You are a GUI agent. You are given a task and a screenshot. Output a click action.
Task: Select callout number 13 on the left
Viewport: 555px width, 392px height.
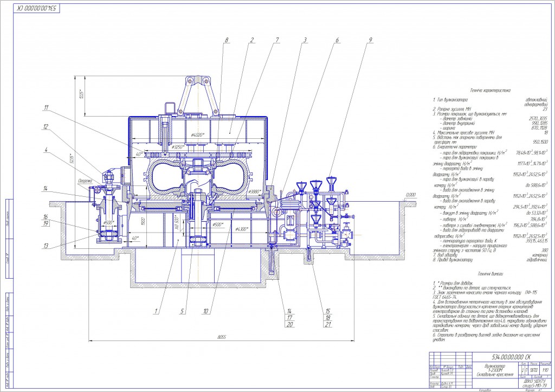point(46,246)
